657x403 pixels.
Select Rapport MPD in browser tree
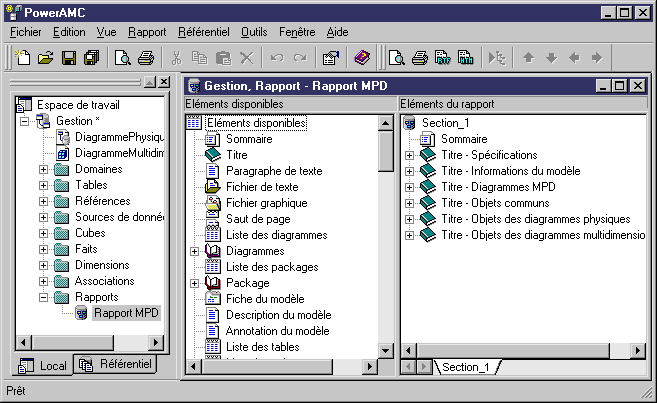coord(126,313)
